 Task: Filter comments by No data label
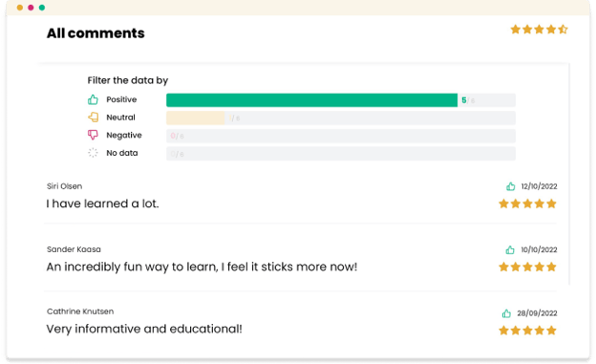point(122,153)
